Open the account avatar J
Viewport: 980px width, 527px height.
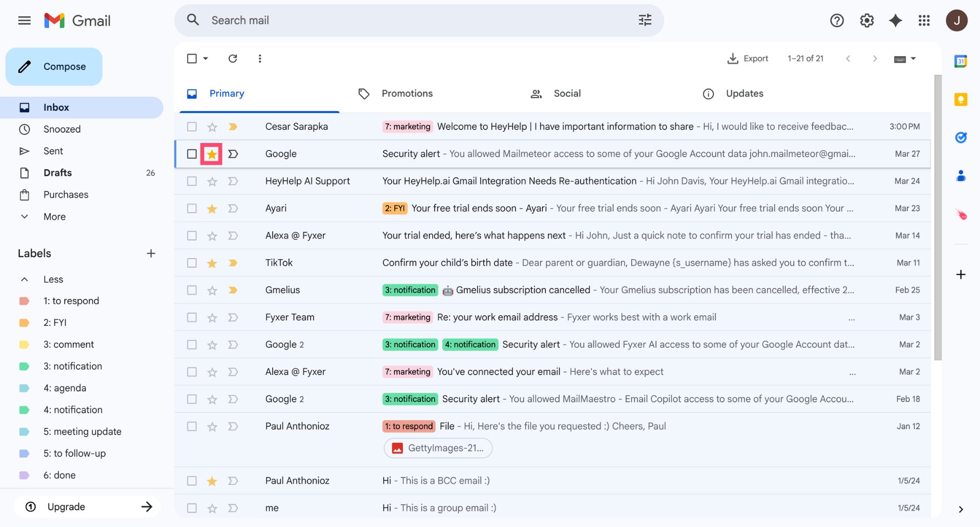tap(956, 21)
